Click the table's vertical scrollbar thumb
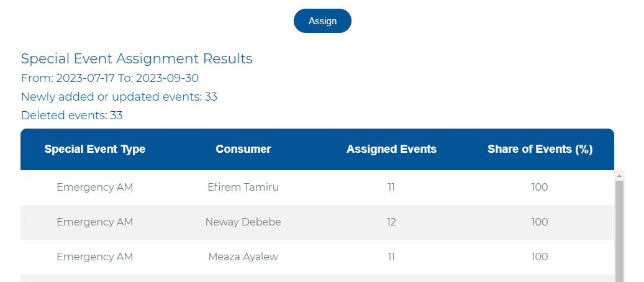The image size is (644, 282). [x=619, y=231]
